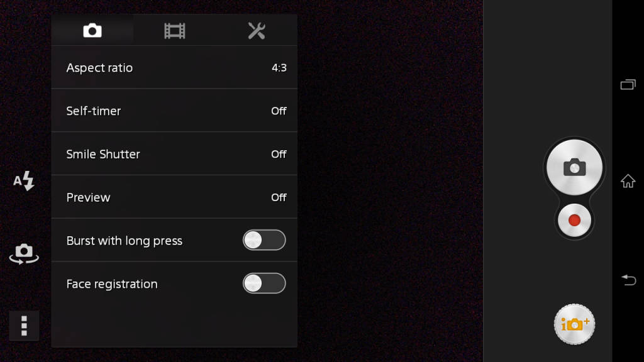Select the 4:3 aspect ratio setting
The height and width of the screenshot is (362, 644).
tap(174, 68)
